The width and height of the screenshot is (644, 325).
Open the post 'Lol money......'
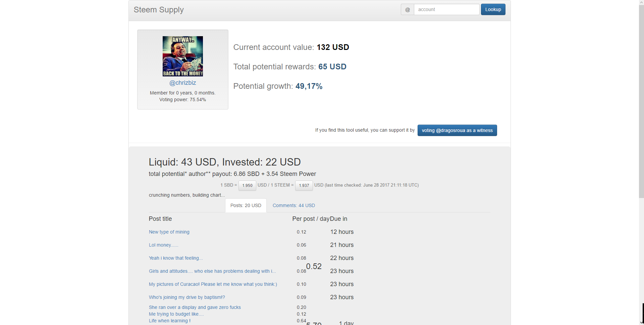[x=164, y=245]
